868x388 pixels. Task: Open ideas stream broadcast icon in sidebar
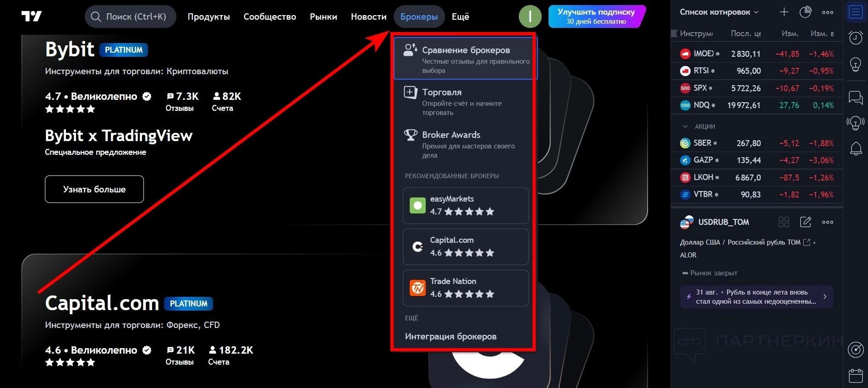(x=856, y=123)
